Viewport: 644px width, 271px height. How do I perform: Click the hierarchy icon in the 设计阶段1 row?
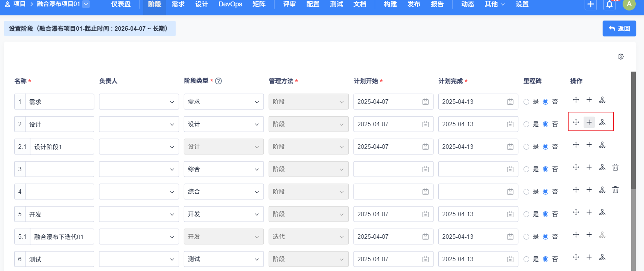click(602, 145)
